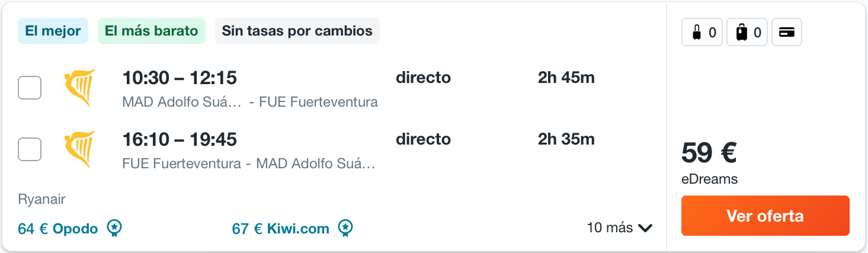The height and width of the screenshot is (253, 868).
Task: Click the 10:30 – 12:15 departure times
Action: (180, 78)
